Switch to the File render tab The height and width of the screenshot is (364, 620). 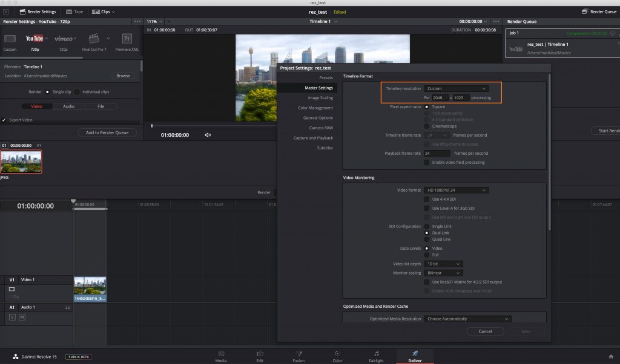[x=101, y=106]
